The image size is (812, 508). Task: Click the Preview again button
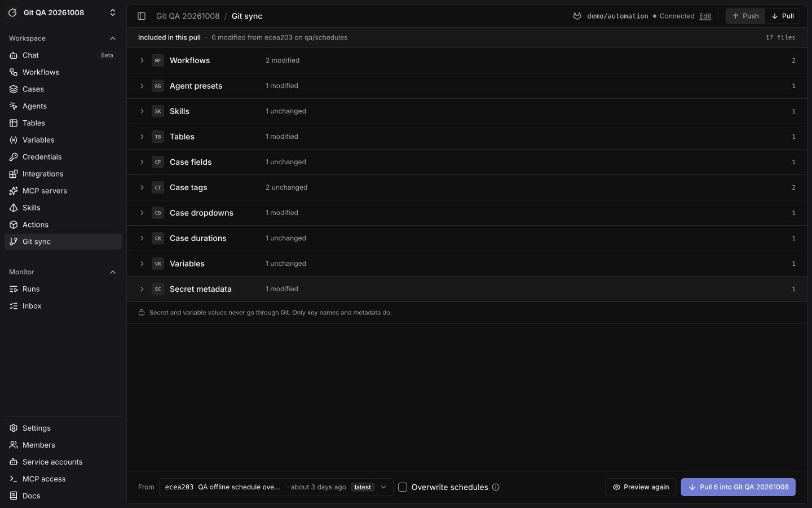(641, 487)
